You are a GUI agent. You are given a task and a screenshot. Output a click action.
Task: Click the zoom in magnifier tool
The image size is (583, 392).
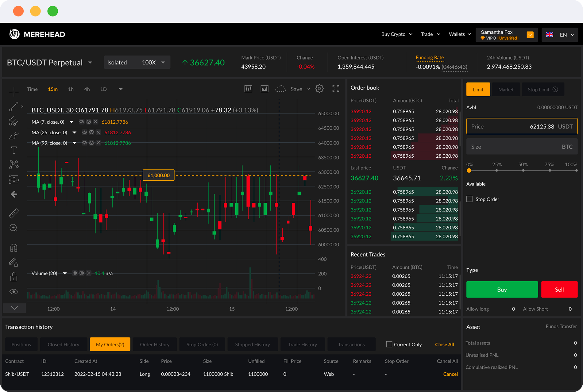14,228
